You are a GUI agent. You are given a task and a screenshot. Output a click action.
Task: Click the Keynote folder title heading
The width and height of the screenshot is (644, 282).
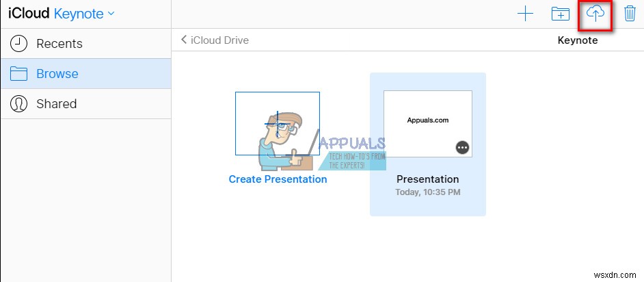[x=578, y=40]
